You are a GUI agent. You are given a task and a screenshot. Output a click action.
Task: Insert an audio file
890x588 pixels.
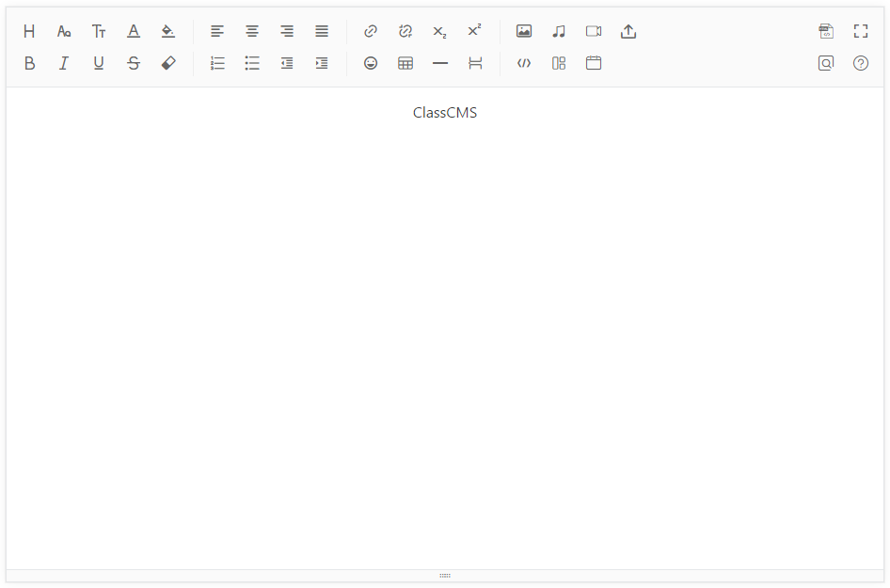(x=559, y=31)
